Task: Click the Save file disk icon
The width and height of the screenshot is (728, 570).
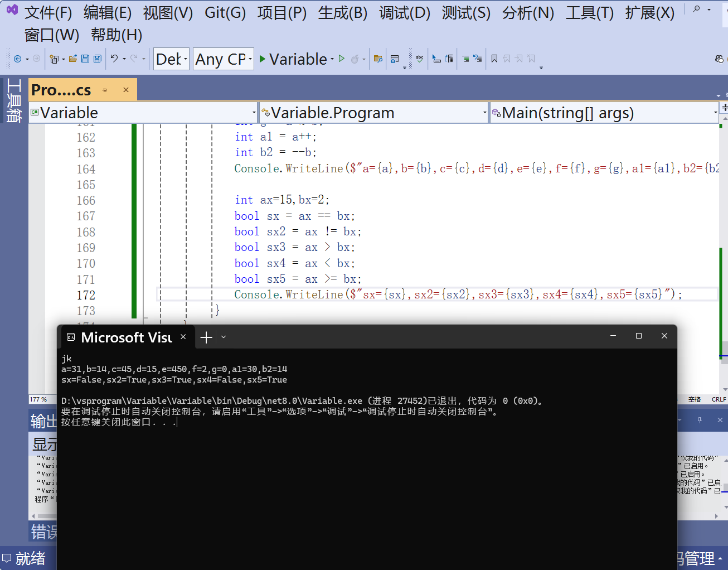Action: [85, 59]
